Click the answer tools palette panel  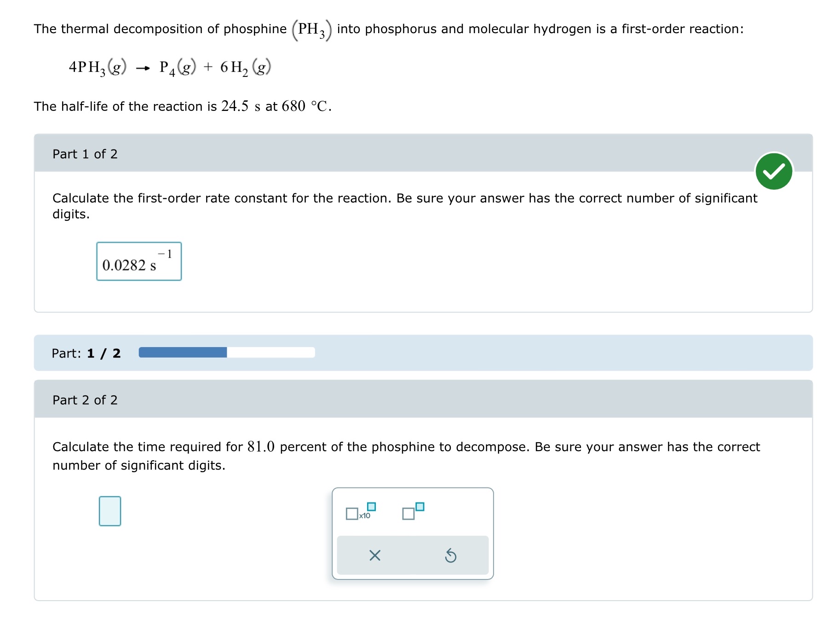pos(413,533)
